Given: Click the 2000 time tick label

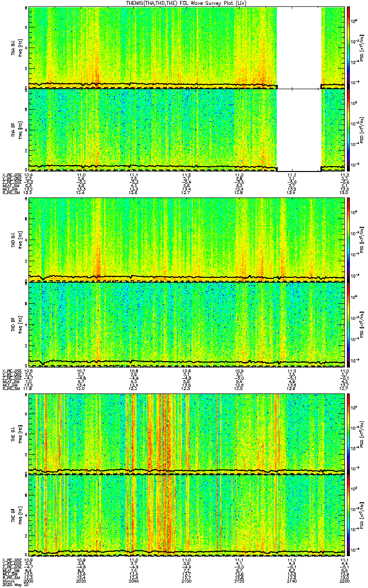Looking at the screenshot, I should click(28, 581).
